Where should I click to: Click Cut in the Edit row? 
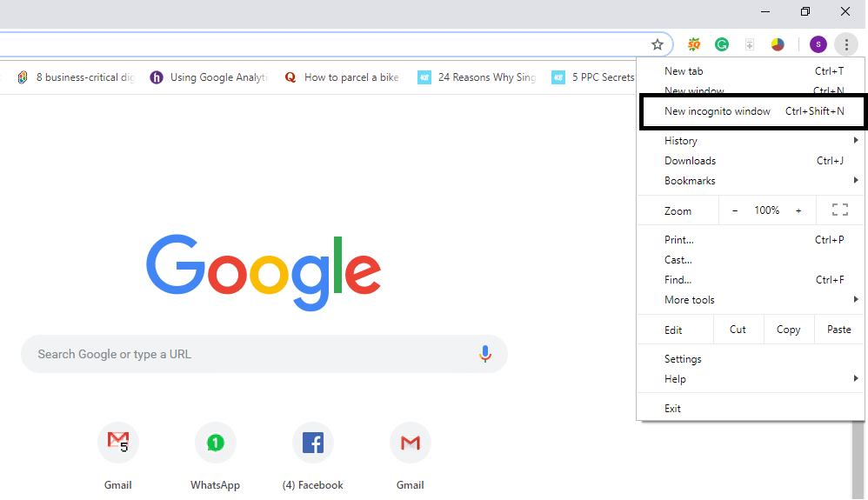coord(738,330)
